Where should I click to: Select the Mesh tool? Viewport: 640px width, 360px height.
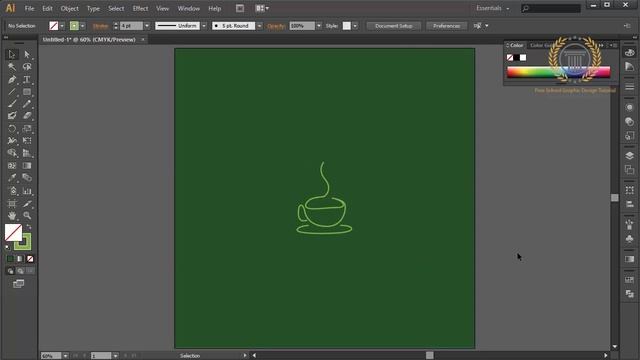(x=11, y=166)
